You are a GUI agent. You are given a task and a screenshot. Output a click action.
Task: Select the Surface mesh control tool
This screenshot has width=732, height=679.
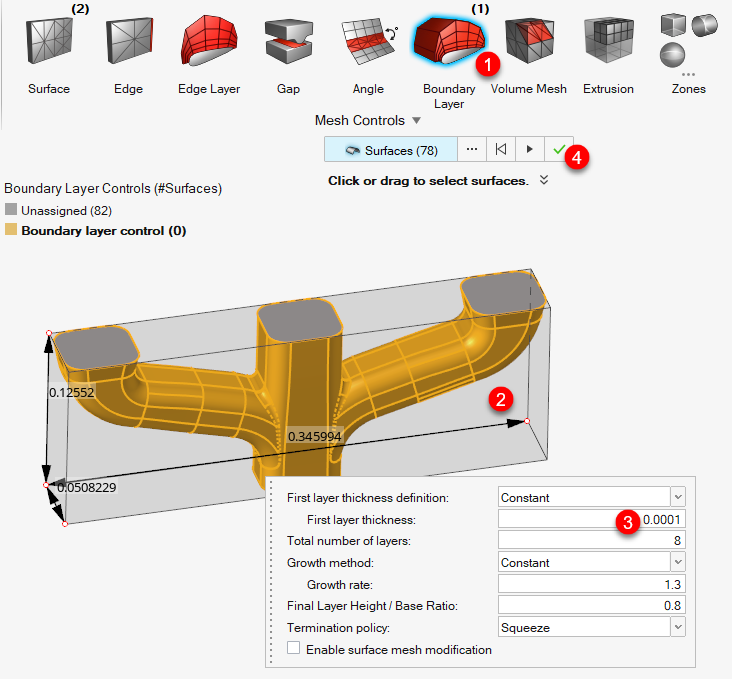[x=48, y=42]
